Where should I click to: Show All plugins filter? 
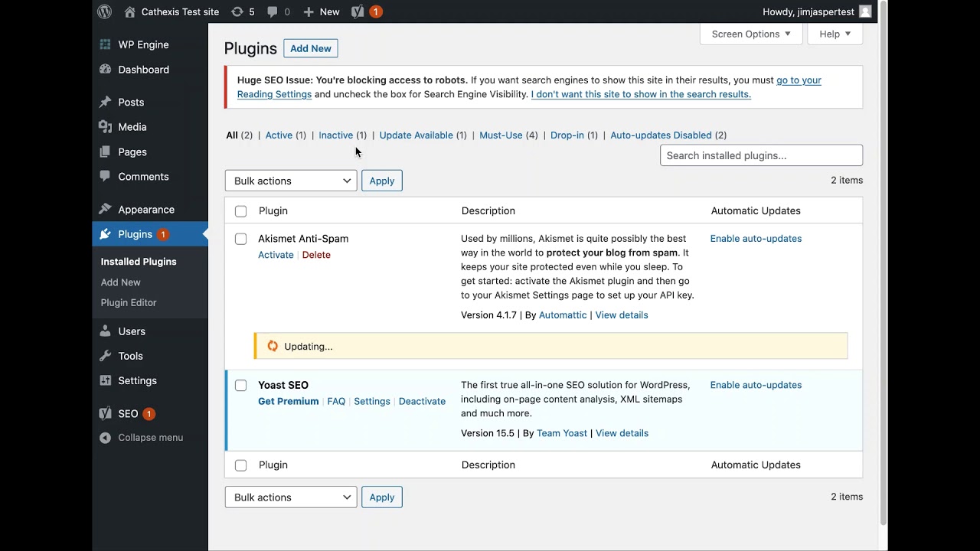[x=232, y=135]
